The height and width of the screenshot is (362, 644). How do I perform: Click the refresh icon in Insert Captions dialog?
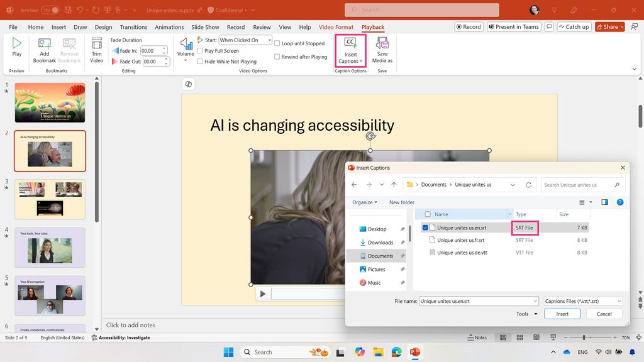(528, 185)
